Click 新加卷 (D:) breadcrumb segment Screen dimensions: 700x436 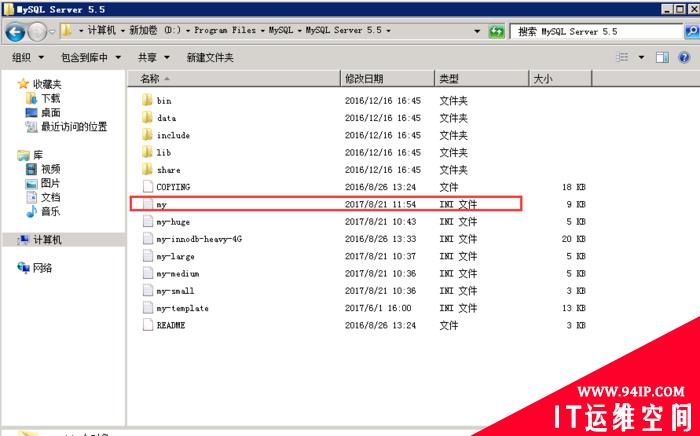coord(155,30)
